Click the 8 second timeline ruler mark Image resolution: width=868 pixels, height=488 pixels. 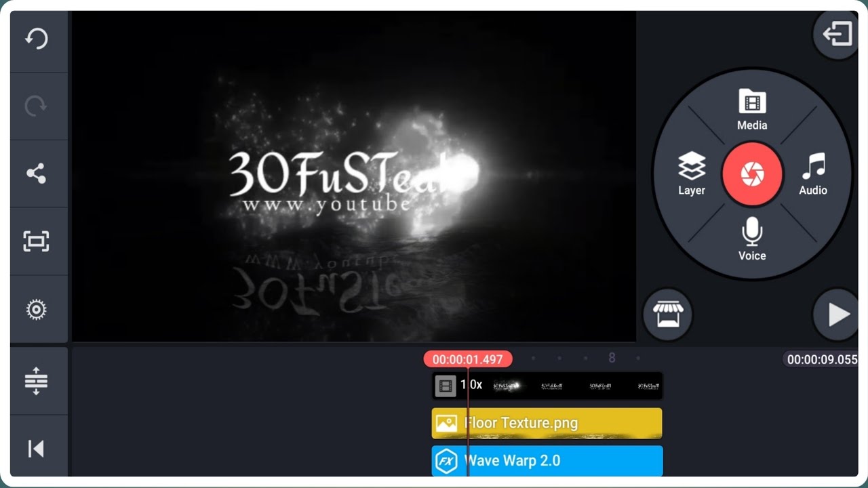coord(612,358)
